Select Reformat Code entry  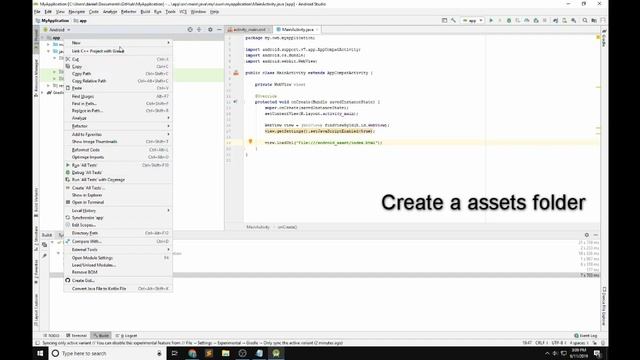tap(118, 150)
